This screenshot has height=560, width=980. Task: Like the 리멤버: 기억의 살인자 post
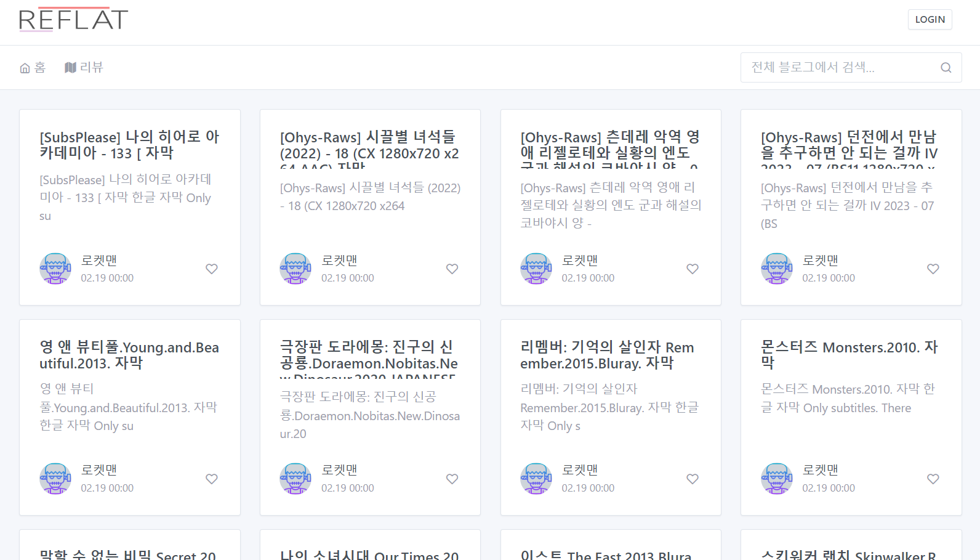click(693, 479)
